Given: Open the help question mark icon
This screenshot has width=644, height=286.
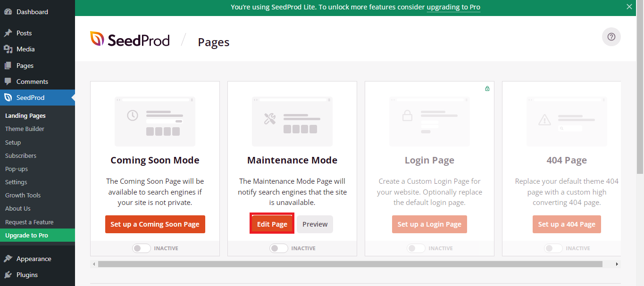Looking at the screenshot, I should pyautogui.click(x=611, y=37).
